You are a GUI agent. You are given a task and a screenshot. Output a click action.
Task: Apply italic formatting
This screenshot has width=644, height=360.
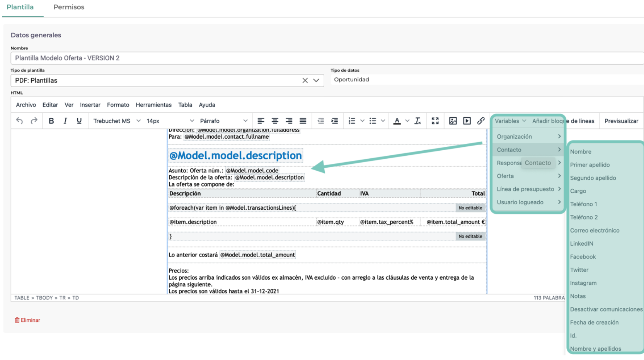pyautogui.click(x=65, y=121)
